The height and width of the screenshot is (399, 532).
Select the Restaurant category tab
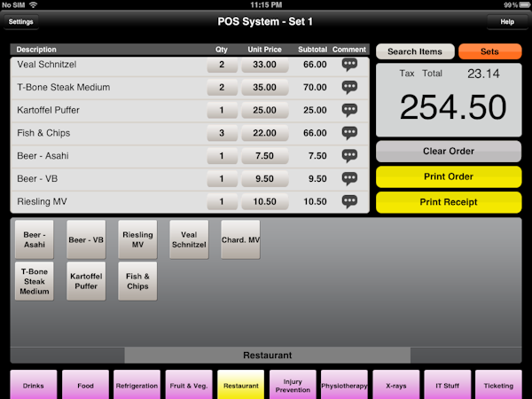point(241,385)
